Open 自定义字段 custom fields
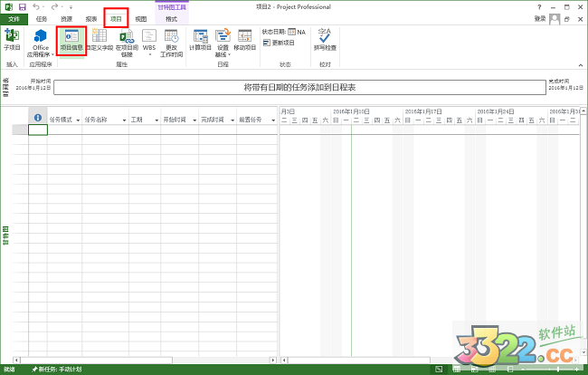 (x=100, y=40)
